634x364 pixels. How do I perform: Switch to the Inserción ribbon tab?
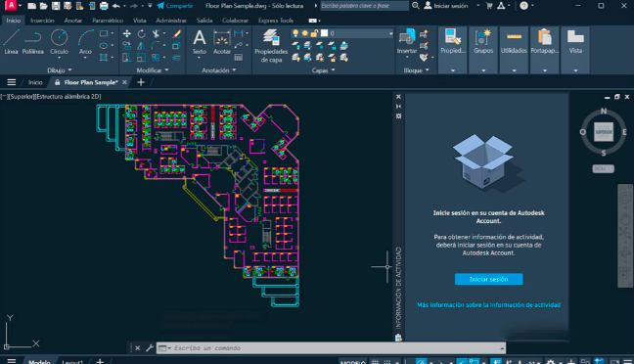point(42,21)
